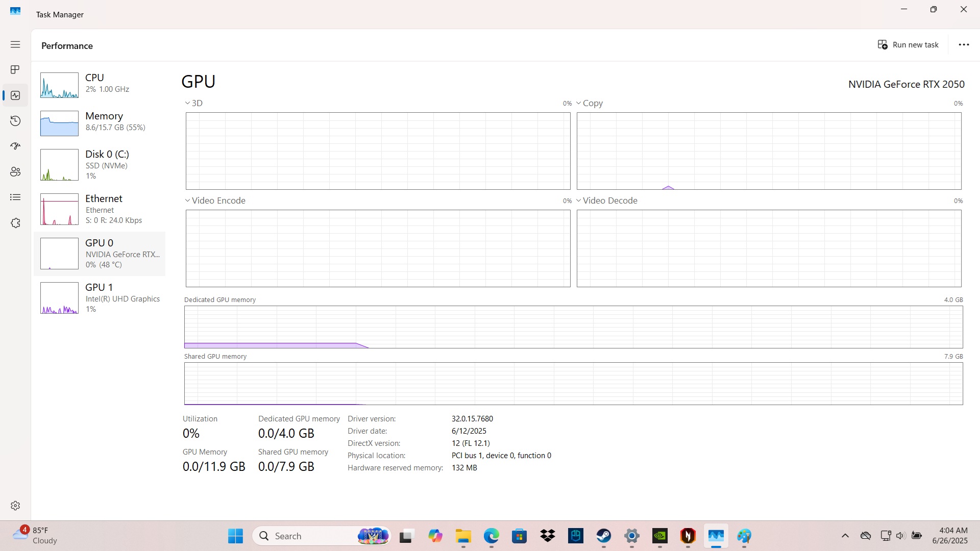Open the Services page icon
The height and width of the screenshot is (551, 980).
pyautogui.click(x=15, y=223)
